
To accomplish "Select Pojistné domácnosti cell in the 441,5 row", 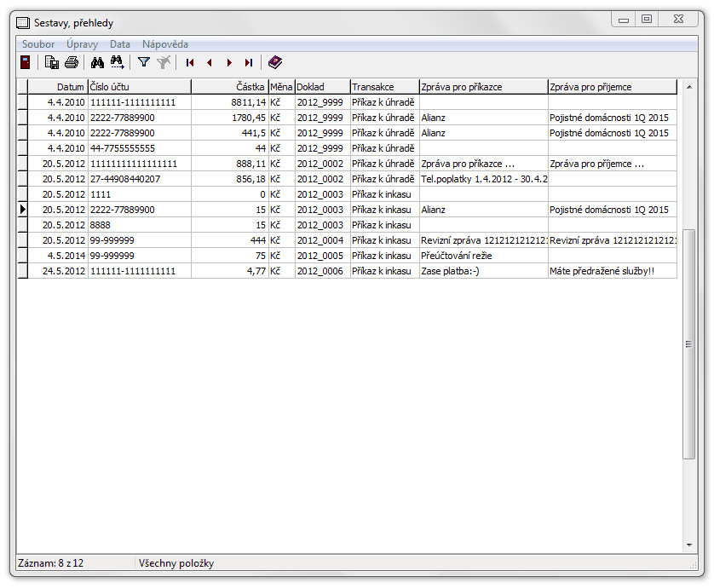I will pos(613,133).
